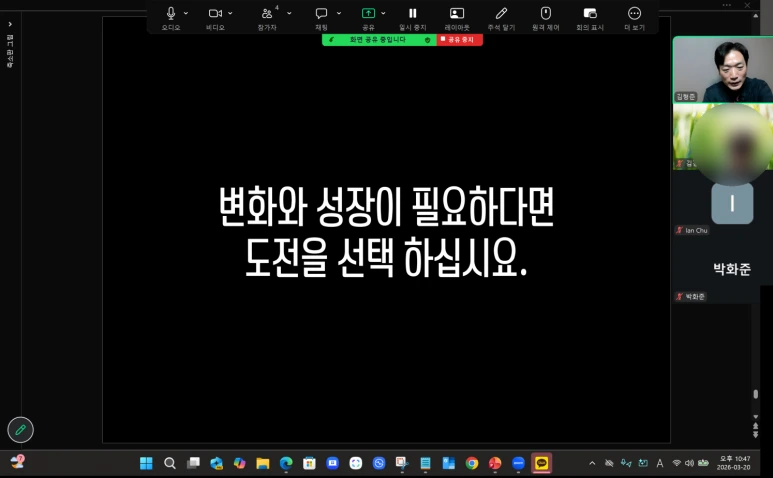
Task: Click the green pen annotation circle
Action: (20, 430)
